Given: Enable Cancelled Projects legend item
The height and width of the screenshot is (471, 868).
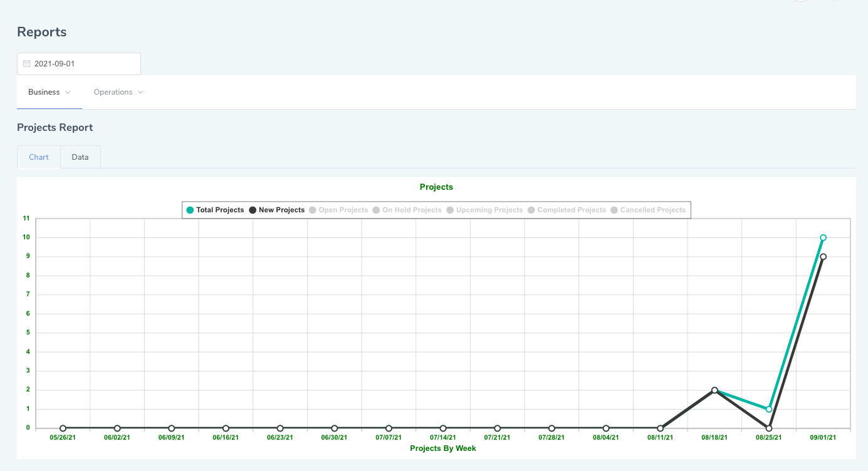Looking at the screenshot, I should pyautogui.click(x=648, y=210).
